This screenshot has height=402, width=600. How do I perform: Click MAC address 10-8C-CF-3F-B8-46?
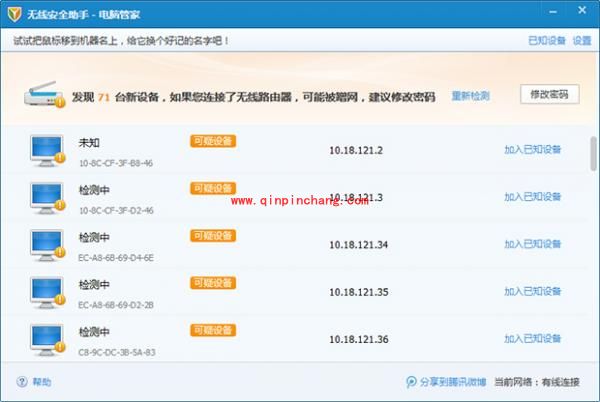pos(116,163)
